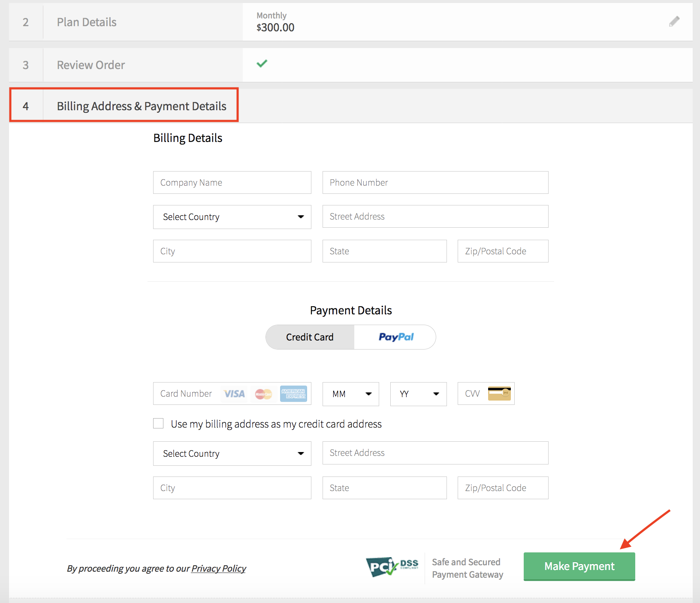The image size is (700, 603).
Task: Open the Review Order step
Action: tap(91, 65)
